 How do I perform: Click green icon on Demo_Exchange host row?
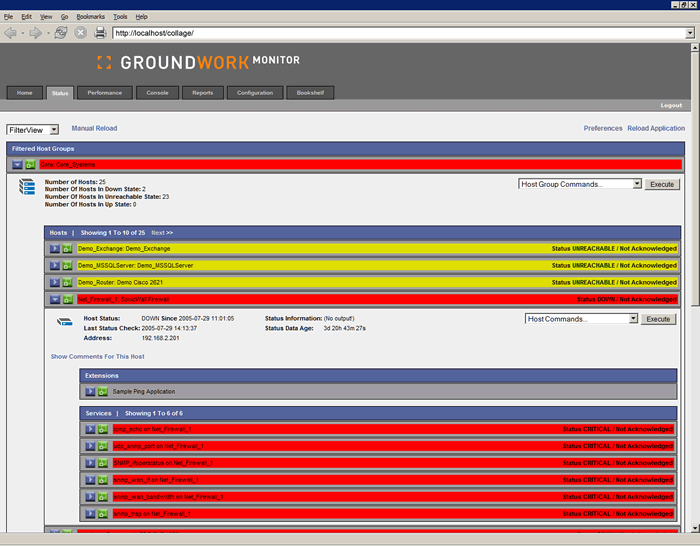point(67,249)
